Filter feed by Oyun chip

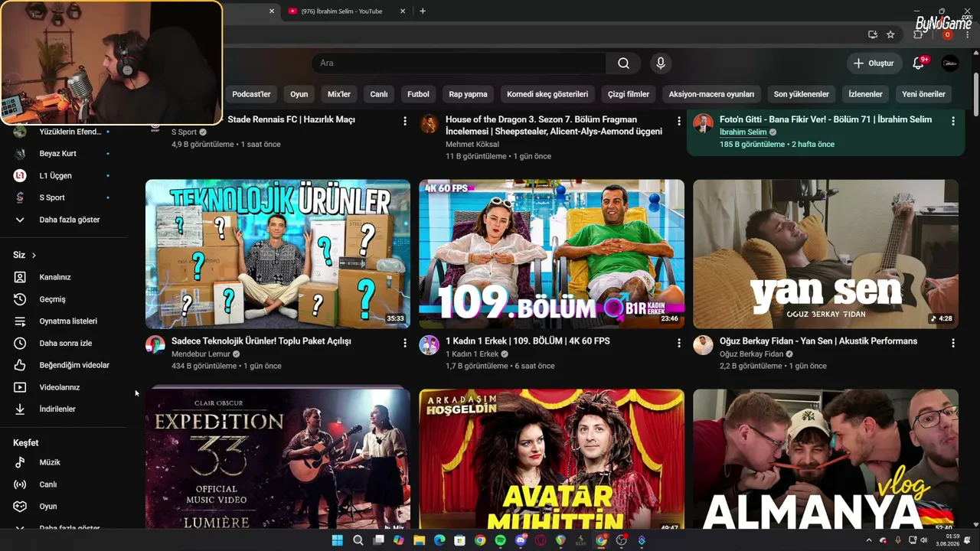tap(299, 94)
